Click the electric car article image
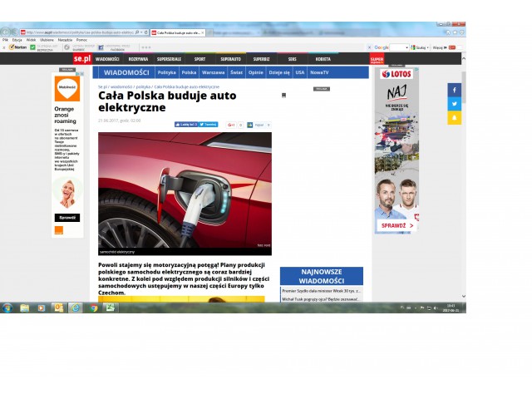Screen dimensions: 532x399 [x=185, y=193]
